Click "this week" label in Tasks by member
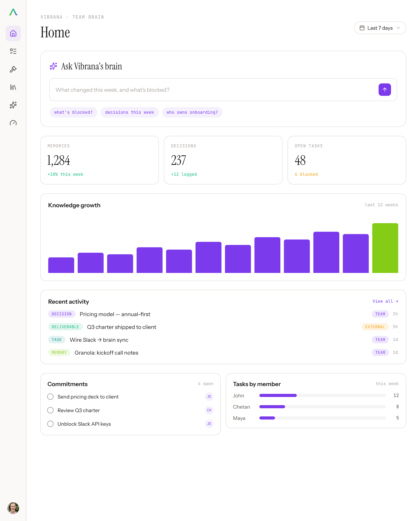Image resolution: width=420 pixels, height=521 pixels. click(387, 384)
